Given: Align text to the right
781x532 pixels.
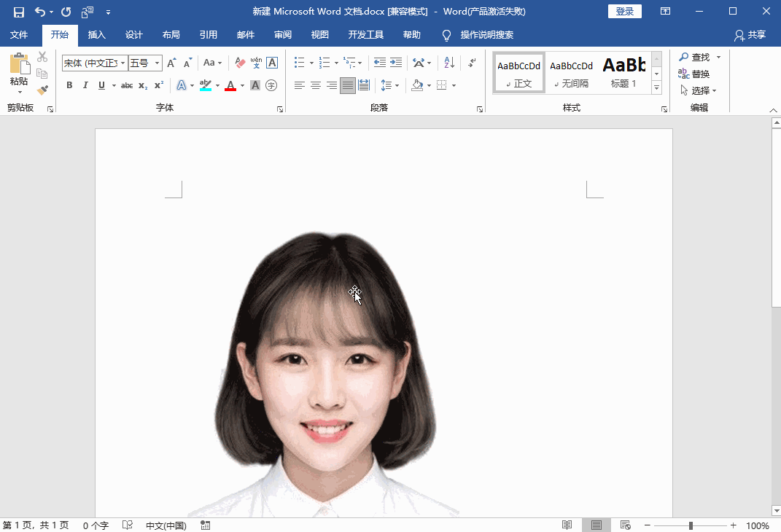Looking at the screenshot, I should click(x=332, y=85).
